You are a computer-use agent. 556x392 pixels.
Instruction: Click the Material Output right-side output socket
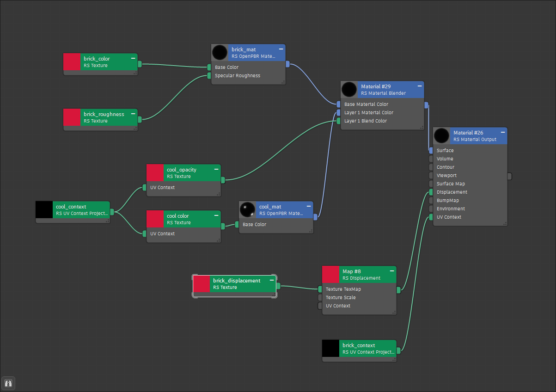509,176
